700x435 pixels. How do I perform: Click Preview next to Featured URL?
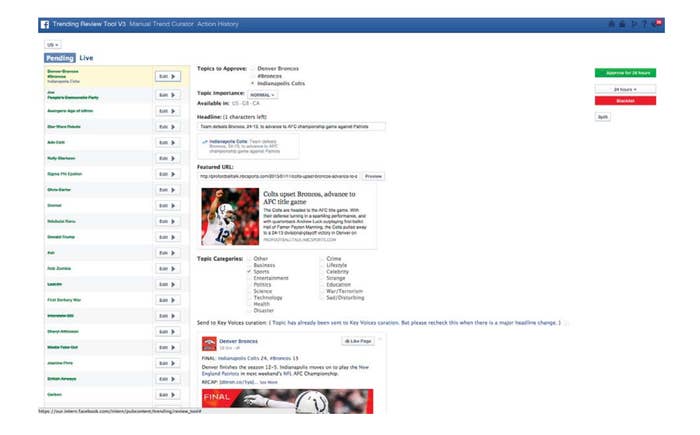point(373,176)
